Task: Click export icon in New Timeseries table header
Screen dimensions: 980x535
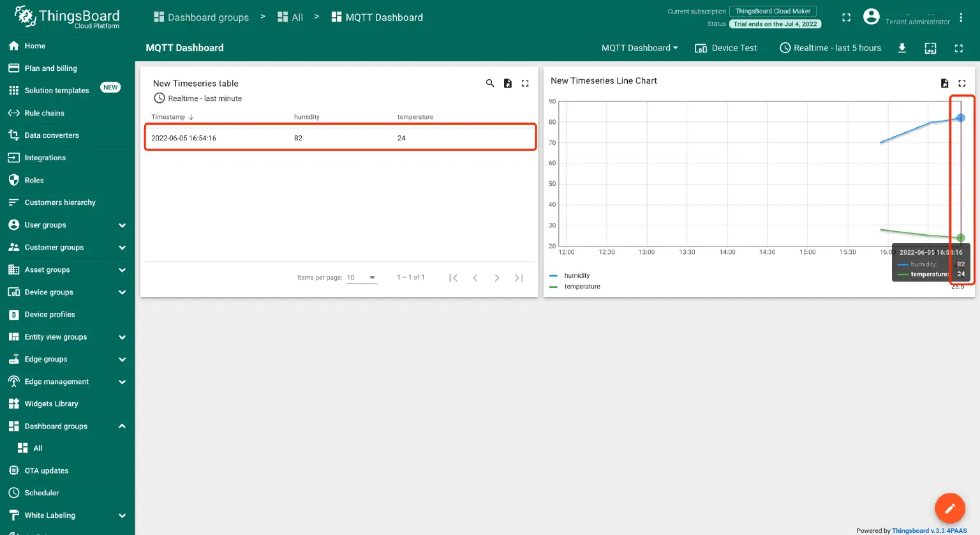Action: (507, 83)
